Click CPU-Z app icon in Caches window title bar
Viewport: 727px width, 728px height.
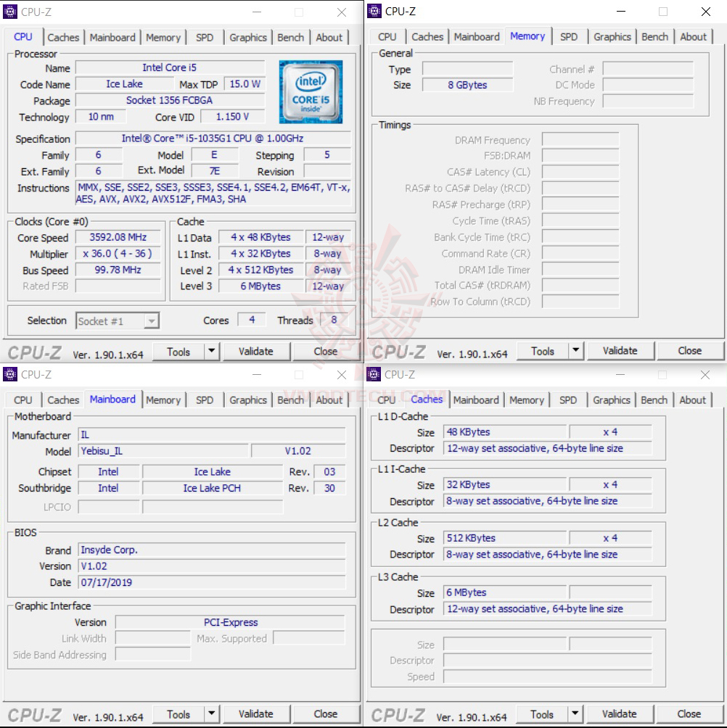pyautogui.click(x=374, y=374)
